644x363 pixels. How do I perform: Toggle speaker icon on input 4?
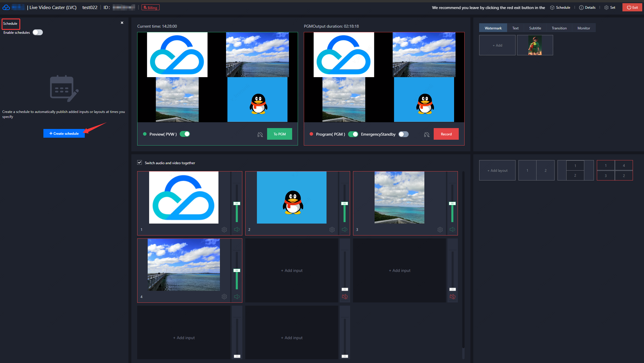[237, 297]
